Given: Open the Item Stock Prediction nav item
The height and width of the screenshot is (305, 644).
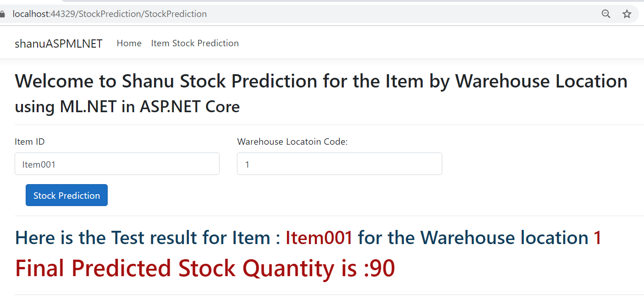Looking at the screenshot, I should 195,43.
